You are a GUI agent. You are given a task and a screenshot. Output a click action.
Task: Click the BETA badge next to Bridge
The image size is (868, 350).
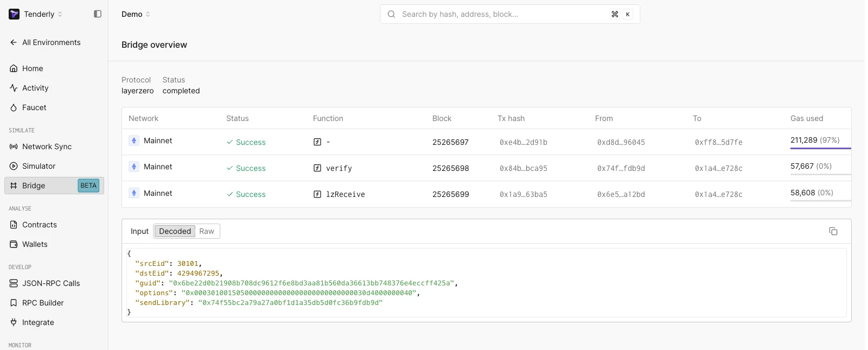point(88,186)
